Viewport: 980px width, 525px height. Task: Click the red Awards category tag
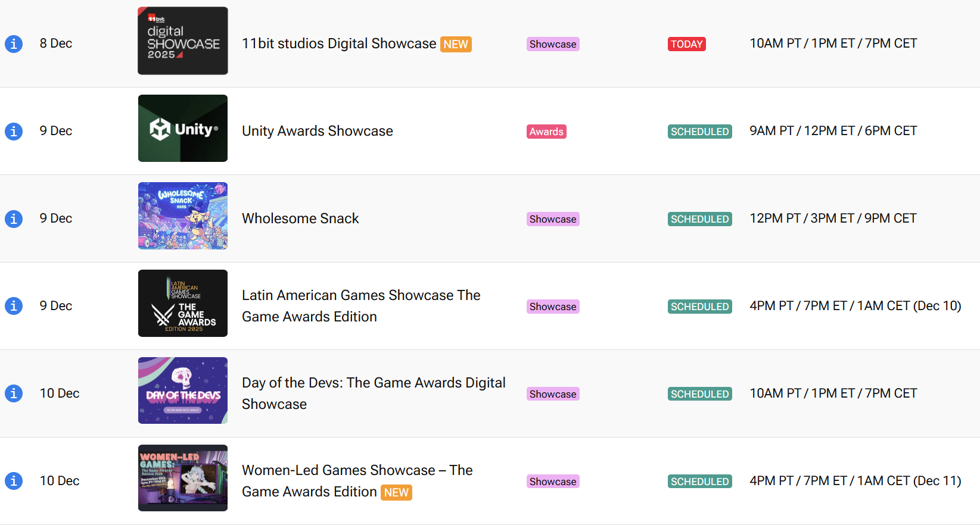[x=546, y=132]
